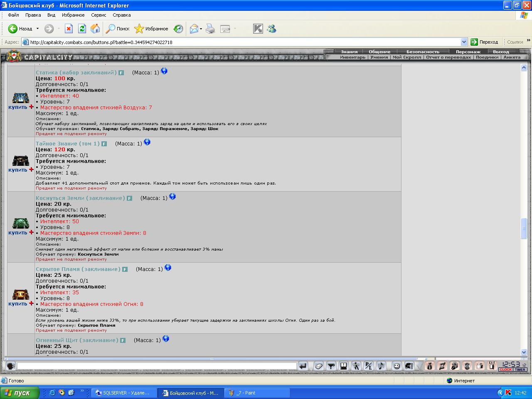This screenshot has height=399, width=532.
Task: Click the chat filter funnel icon
Action: (331, 366)
